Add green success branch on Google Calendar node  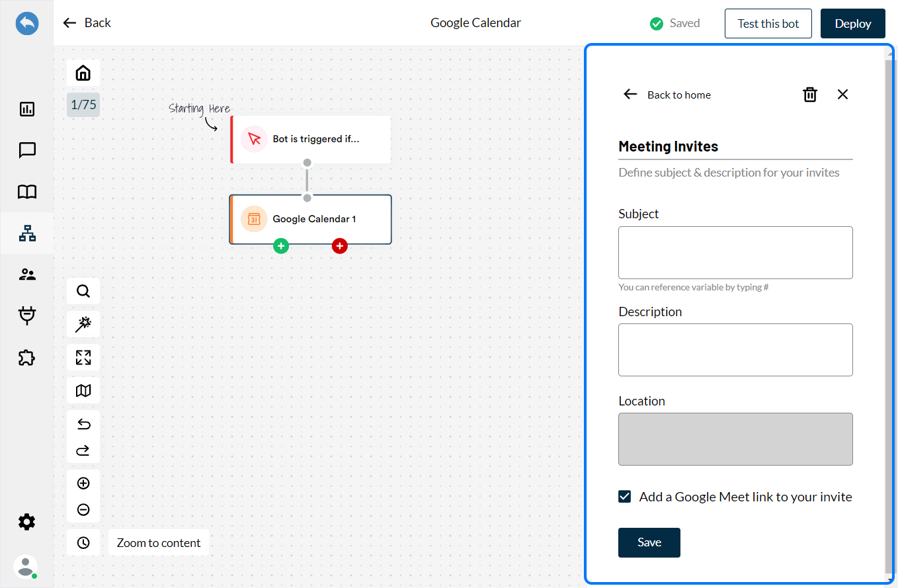[281, 246]
